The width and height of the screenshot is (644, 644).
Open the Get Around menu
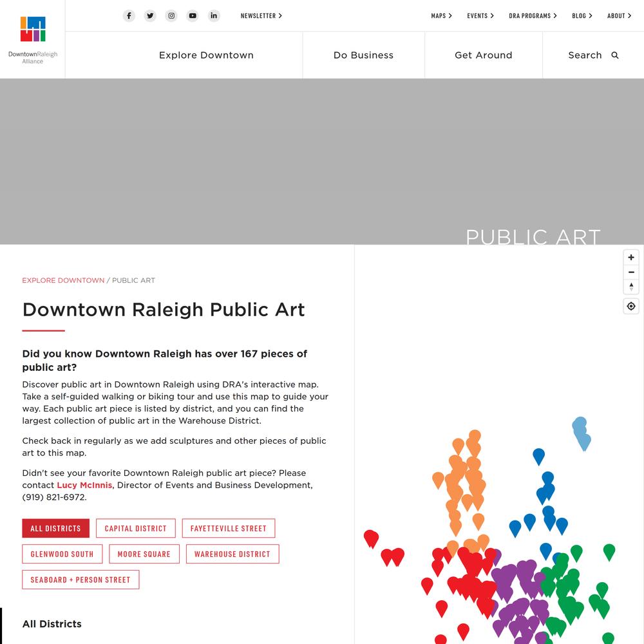point(483,55)
